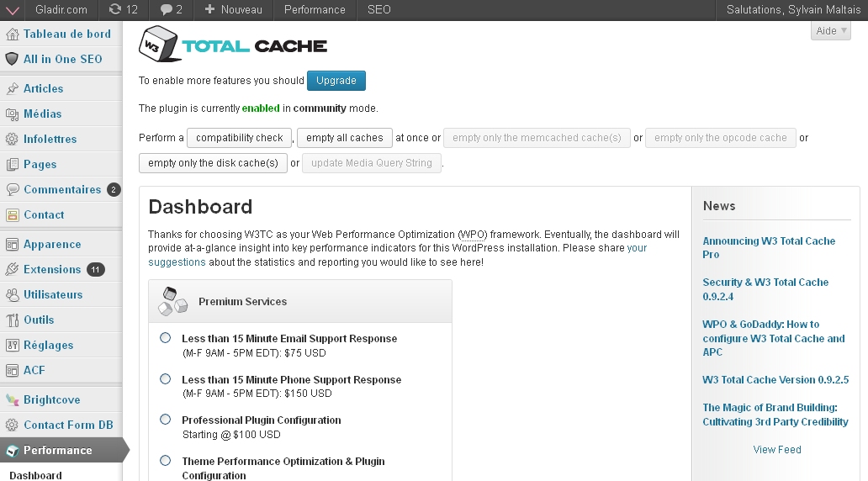Open the Salutations, Sylvain Maltais account menu
This screenshot has width=868, height=481.
coord(792,10)
